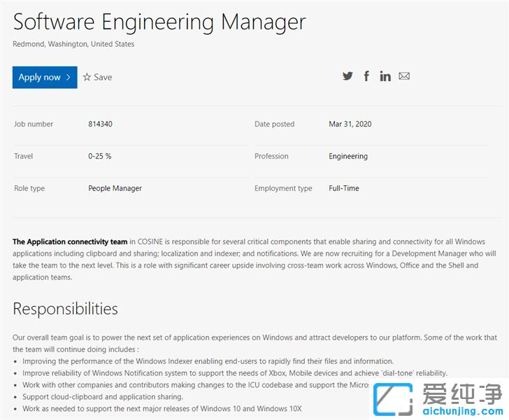Click the bold Application connectivity team text

pyautogui.click(x=70, y=242)
